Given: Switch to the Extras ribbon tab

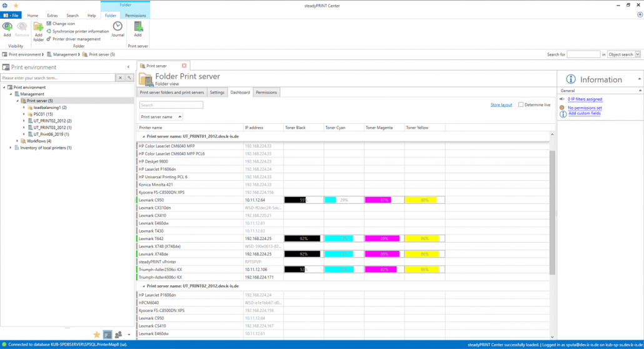Looking at the screenshot, I should [x=52, y=16].
